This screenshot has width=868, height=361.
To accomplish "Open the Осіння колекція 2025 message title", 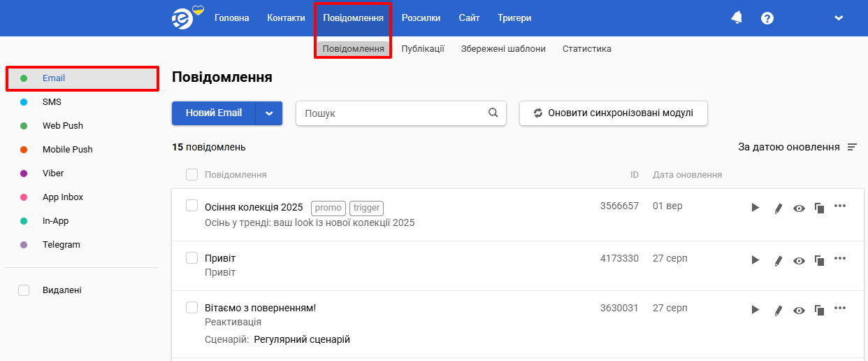I will pyautogui.click(x=254, y=208).
